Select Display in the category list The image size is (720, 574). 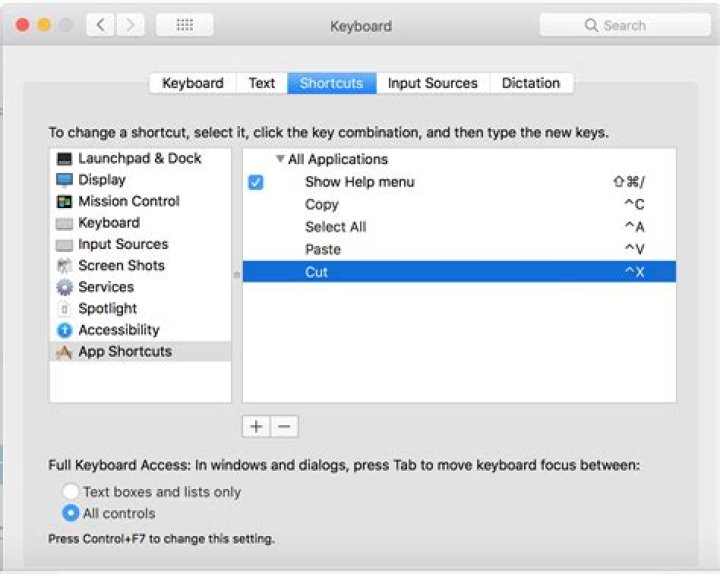(140, 180)
